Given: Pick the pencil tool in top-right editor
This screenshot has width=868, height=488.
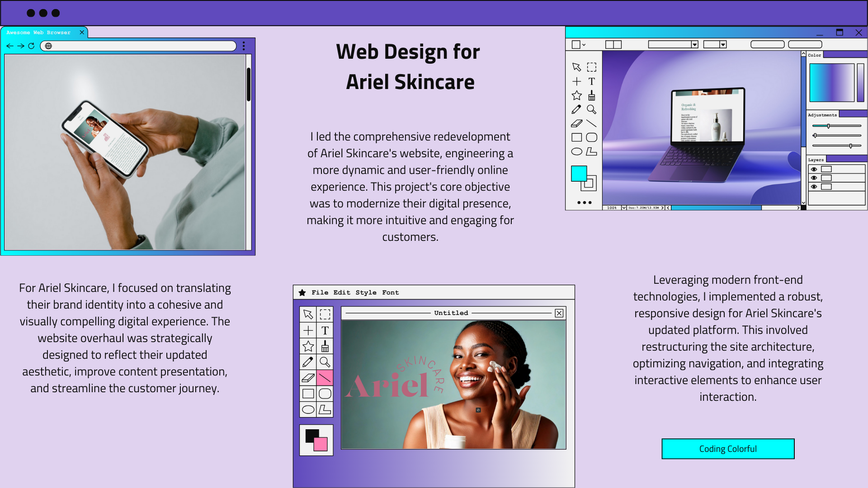Looking at the screenshot, I should coord(576,109).
